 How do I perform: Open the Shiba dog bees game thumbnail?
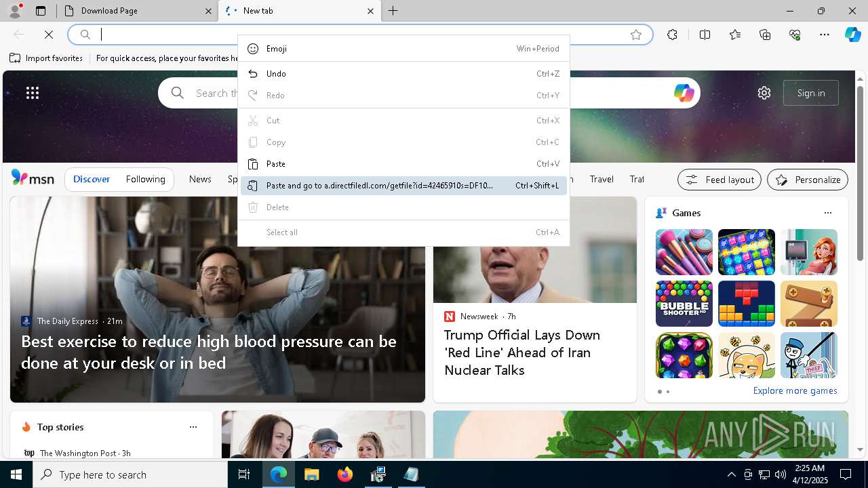(x=746, y=355)
